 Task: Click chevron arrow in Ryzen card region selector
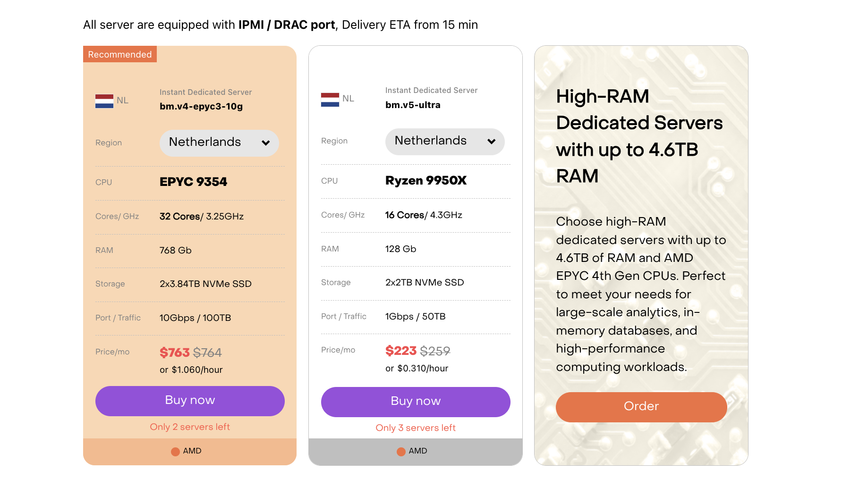[x=492, y=142]
